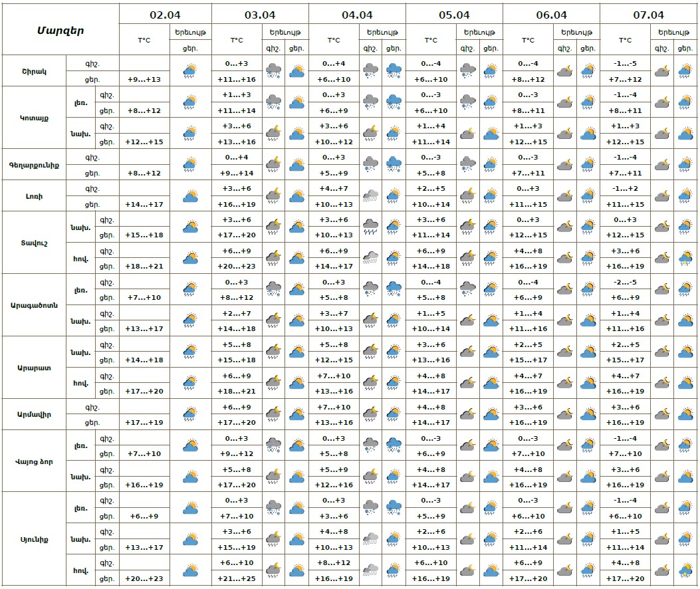Click Lori's night weather icon for 04.04
The width and height of the screenshot is (700, 589).
click(x=370, y=195)
